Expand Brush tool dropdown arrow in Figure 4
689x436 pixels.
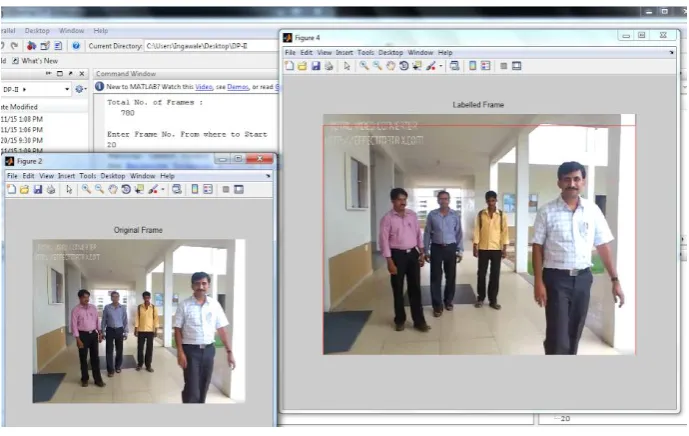pos(441,66)
